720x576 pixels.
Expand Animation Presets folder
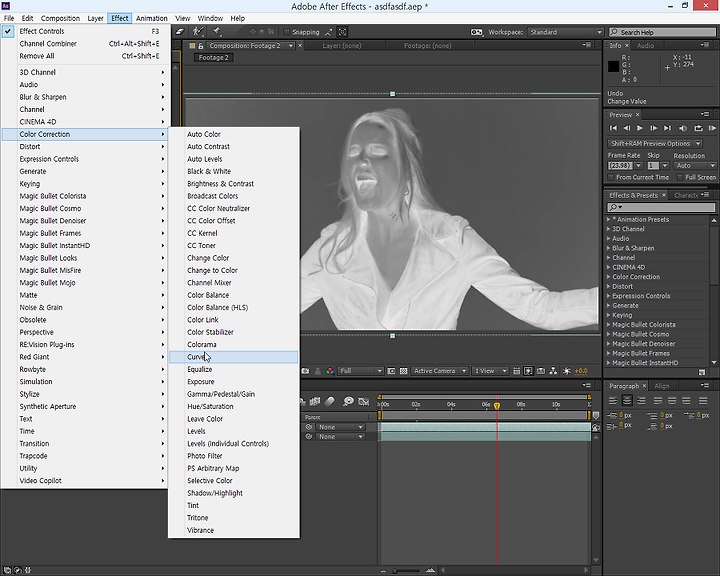608,220
